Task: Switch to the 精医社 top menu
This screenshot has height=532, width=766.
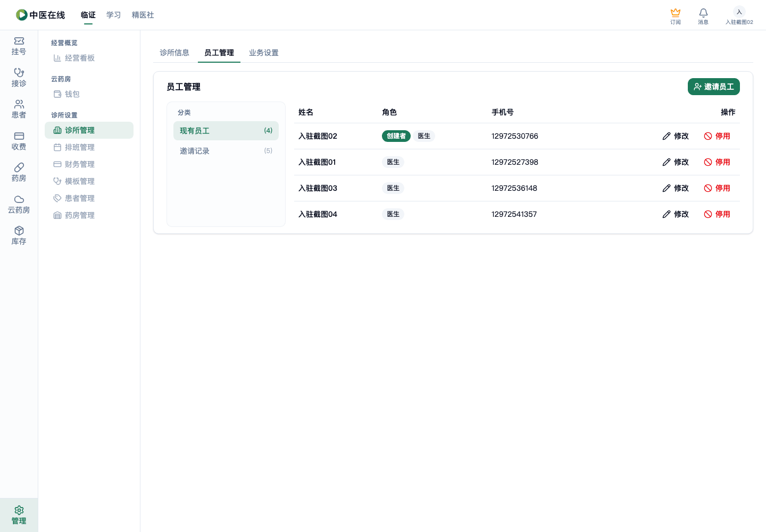Action: [143, 15]
